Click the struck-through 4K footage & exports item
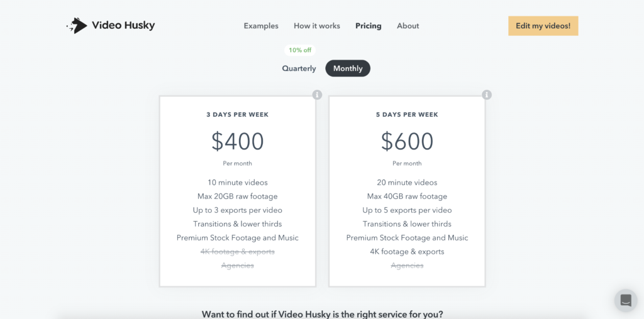Viewport: 644px width, 319px height. tap(238, 252)
